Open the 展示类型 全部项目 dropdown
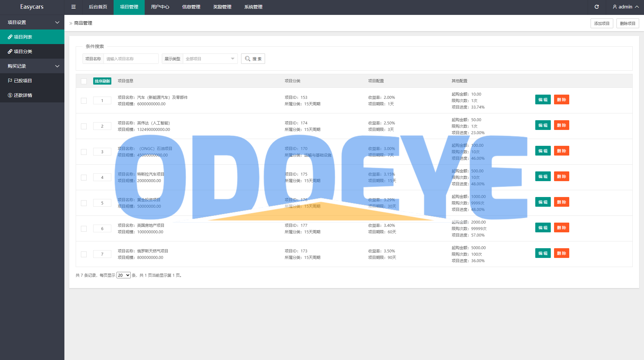 (210, 59)
